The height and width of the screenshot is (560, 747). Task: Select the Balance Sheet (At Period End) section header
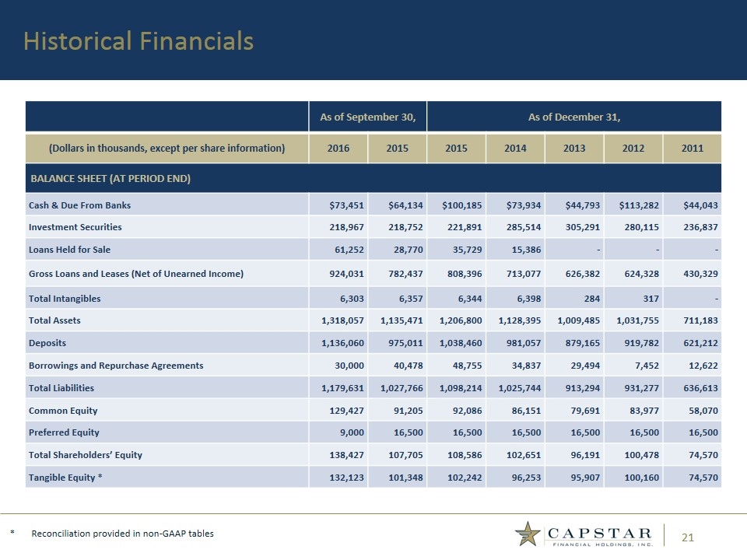(110, 179)
